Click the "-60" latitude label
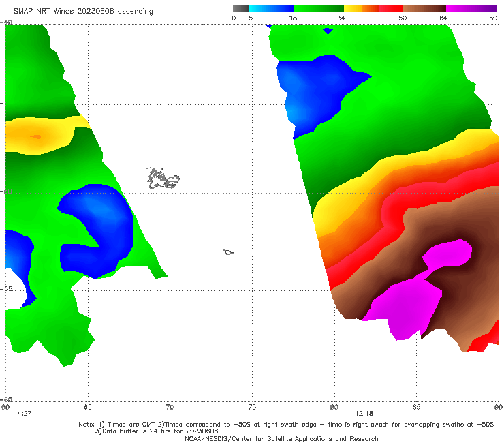Screen dimensions: 504x443 [x=6, y=399]
